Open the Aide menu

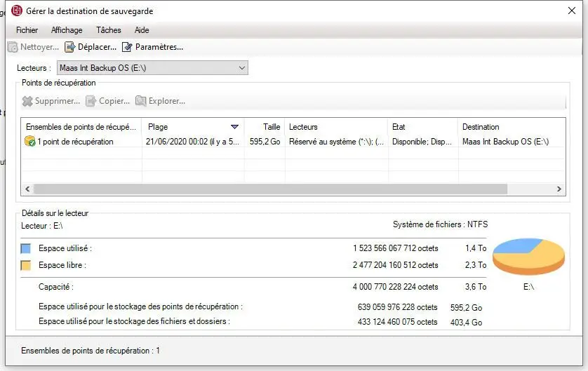142,30
